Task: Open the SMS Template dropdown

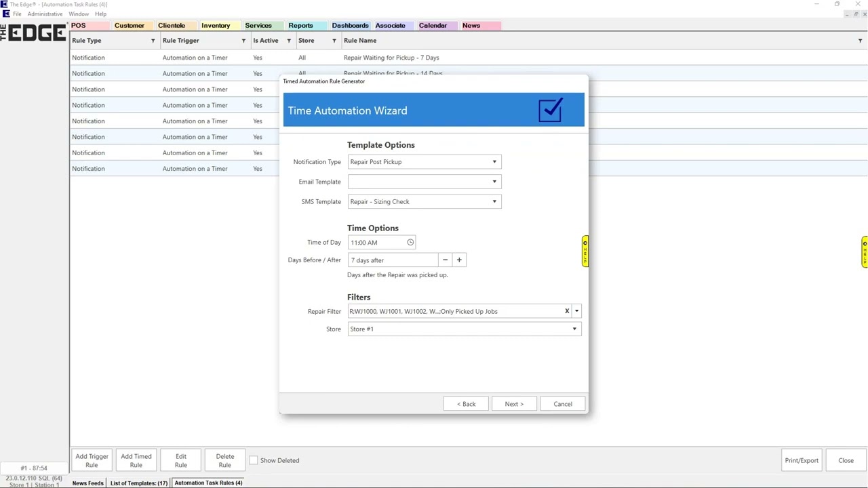Action: [x=494, y=201]
